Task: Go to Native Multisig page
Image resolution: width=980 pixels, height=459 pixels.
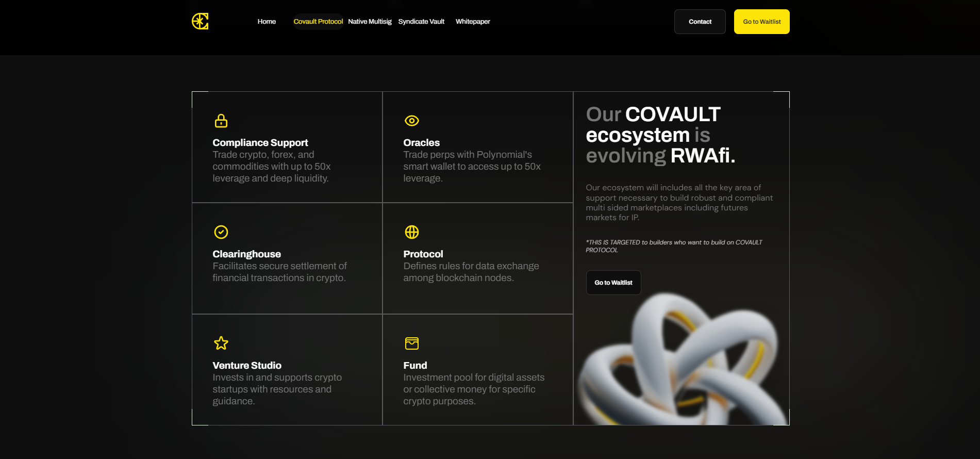Action: coord(370,22)
